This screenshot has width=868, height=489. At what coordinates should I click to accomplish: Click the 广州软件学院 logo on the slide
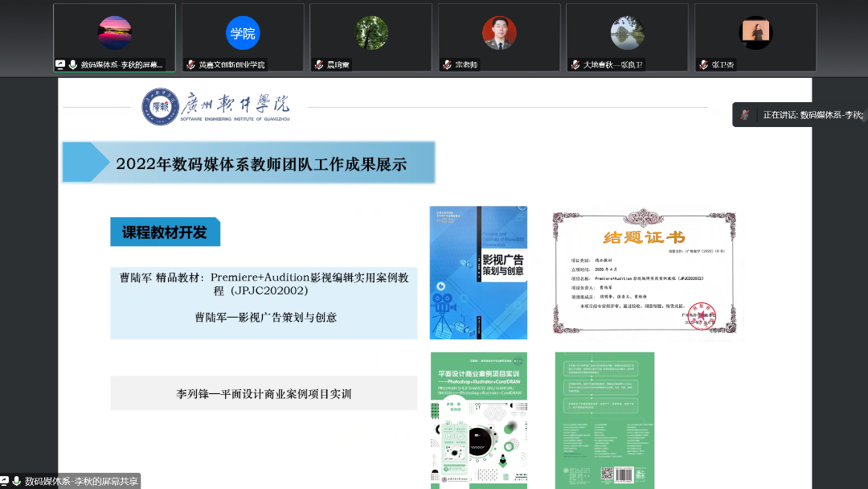215,107
